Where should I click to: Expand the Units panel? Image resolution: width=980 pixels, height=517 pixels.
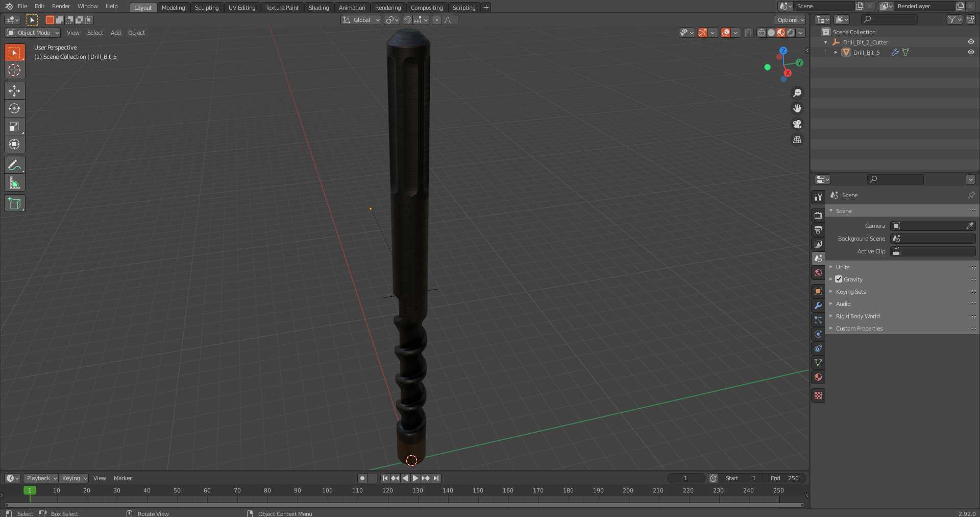(842, 267)
